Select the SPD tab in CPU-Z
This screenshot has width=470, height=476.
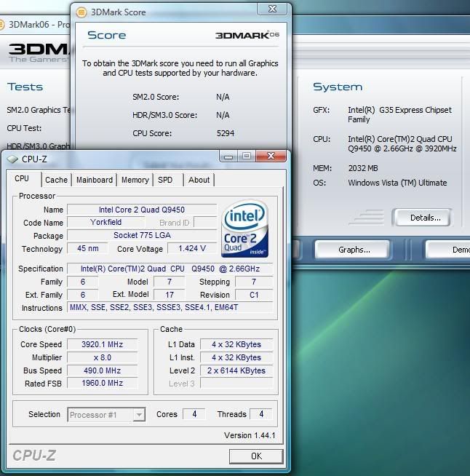pos(165,180)
